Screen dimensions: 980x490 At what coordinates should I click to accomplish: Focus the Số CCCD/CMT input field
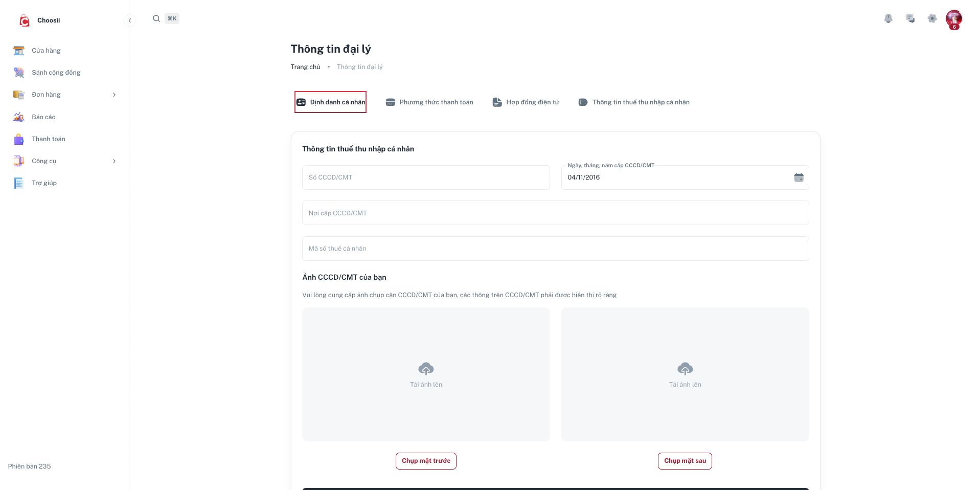(426, 177)
